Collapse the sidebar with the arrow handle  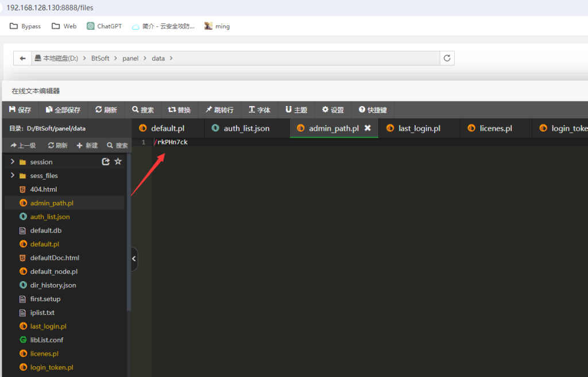click(x=134, y=259)
